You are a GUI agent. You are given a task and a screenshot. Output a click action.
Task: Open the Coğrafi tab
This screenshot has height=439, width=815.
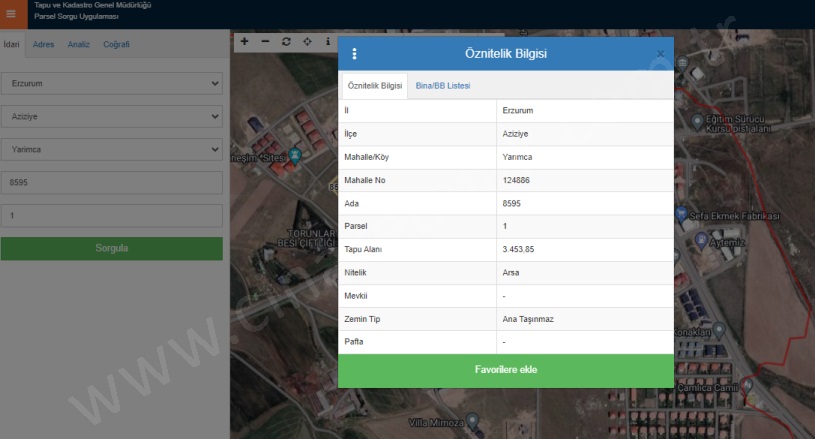(x=117, y=44)
